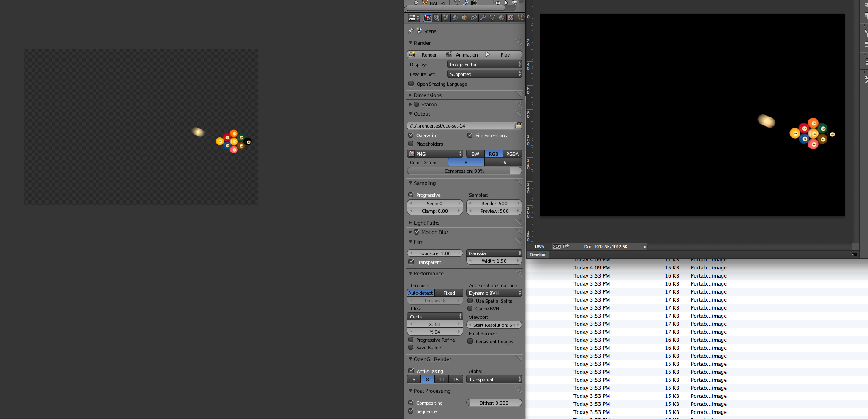Toggle visibility eye for BALL-4 in outliner
This screenshot has width=868, height=419.
coord(498,3)
